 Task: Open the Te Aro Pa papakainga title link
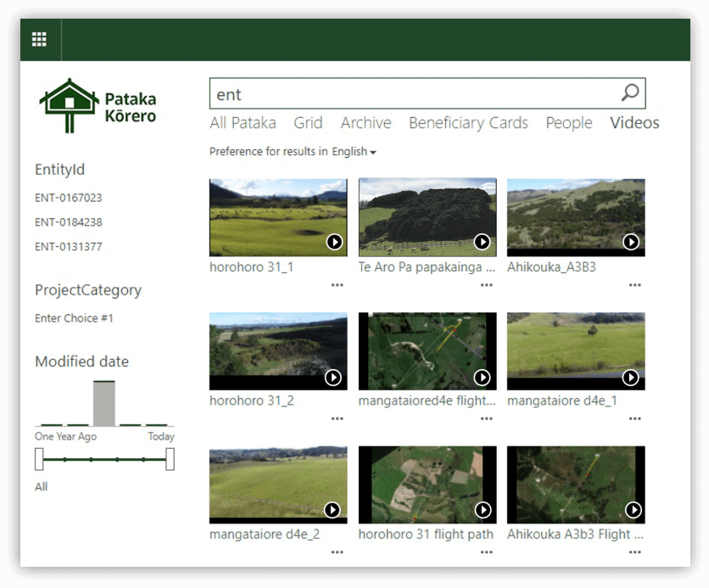point(427,267)
